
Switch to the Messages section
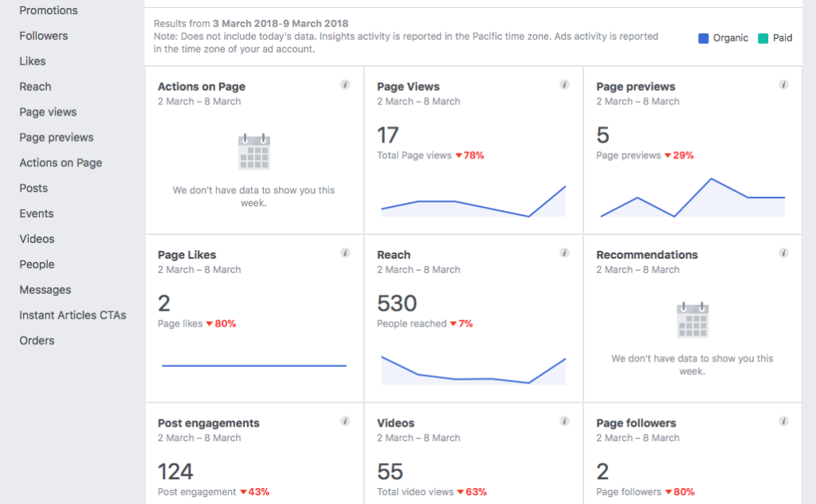(45, 290)
